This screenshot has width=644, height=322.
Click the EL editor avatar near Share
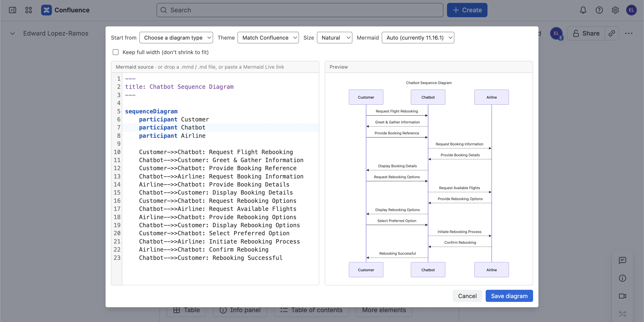[x=556, y=34]
